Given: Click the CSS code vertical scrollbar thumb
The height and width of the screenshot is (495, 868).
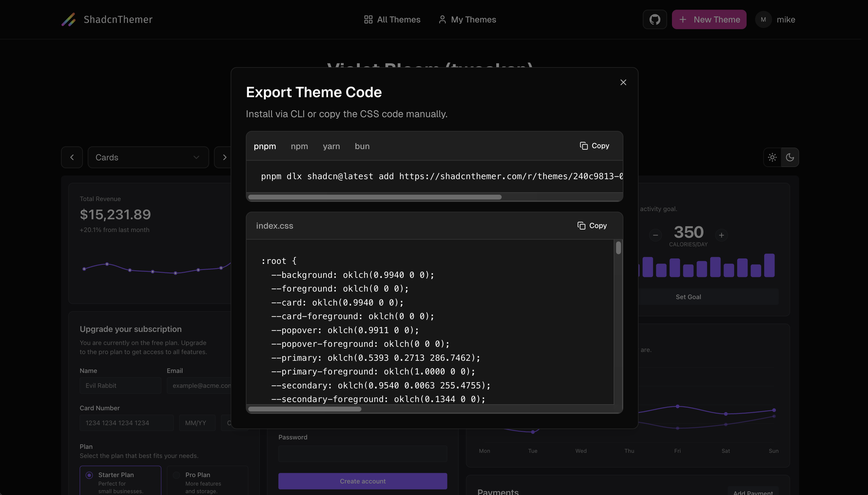Looking at the screenshot, I should pos(618,248).
